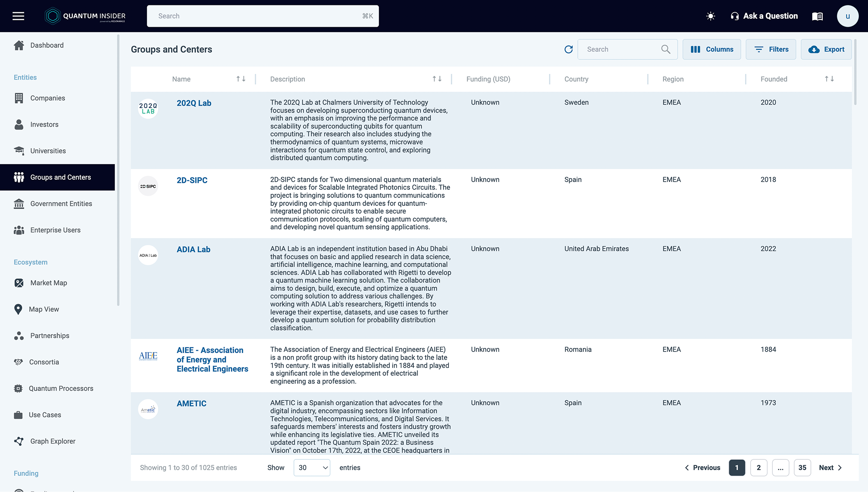Image resolution: width=868 pixels, height=492 pixels.
Task: Click the Dashboard house icon
Action: 19,45
